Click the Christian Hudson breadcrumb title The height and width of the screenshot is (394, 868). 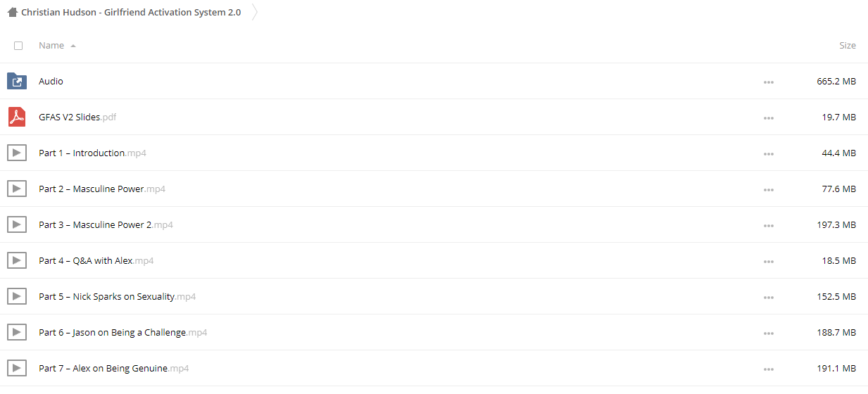131,13
